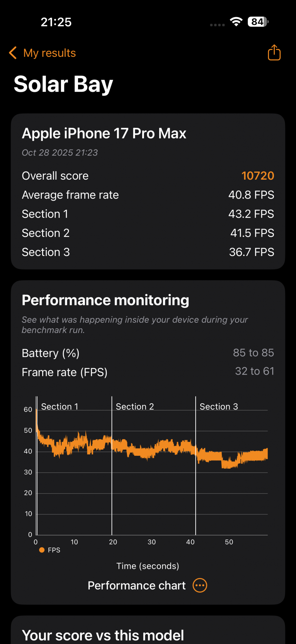Tap the status bar clock

tap(56, 22)
